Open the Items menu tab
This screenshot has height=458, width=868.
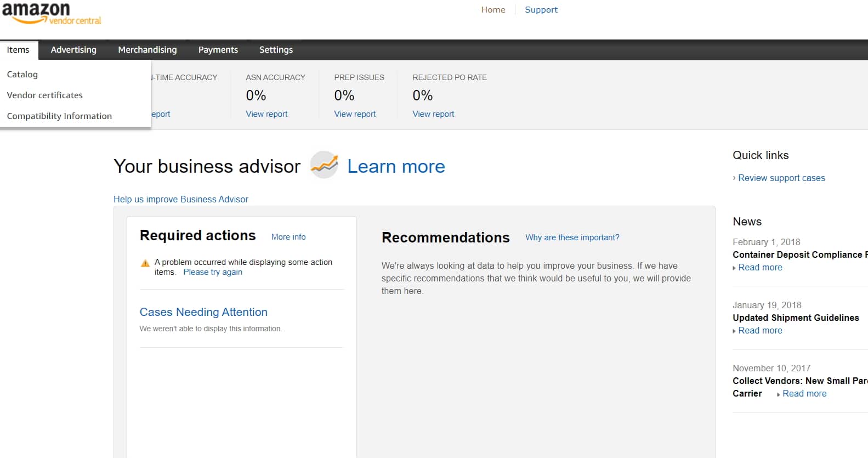pos(18,50)
